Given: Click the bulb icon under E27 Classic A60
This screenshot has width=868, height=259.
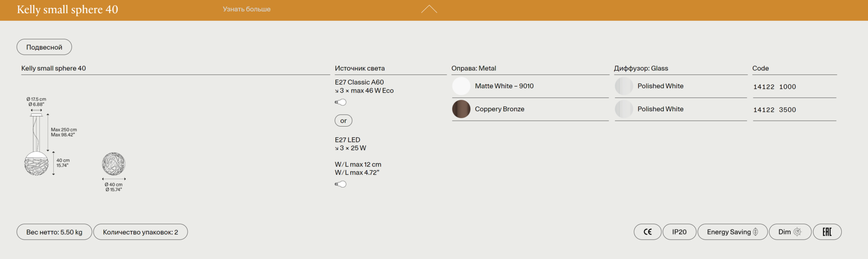Looking at the screenshot, I should click(340, 102).
